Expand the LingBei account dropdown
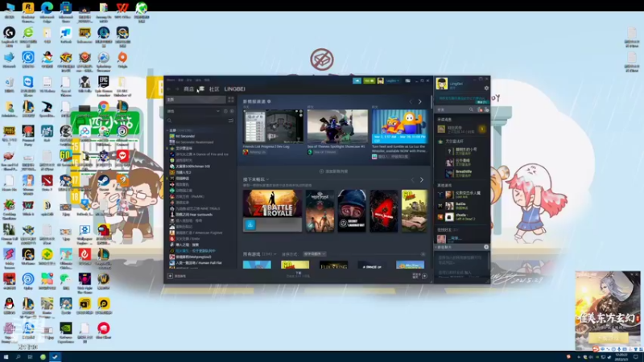Viewport: 644px width, 362px height. 392,81
